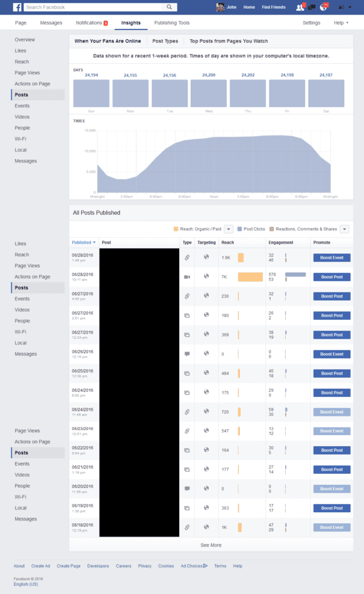Open the notifications globe icon in top bar
The image size is (364, 594).
(x=325, y=7)
